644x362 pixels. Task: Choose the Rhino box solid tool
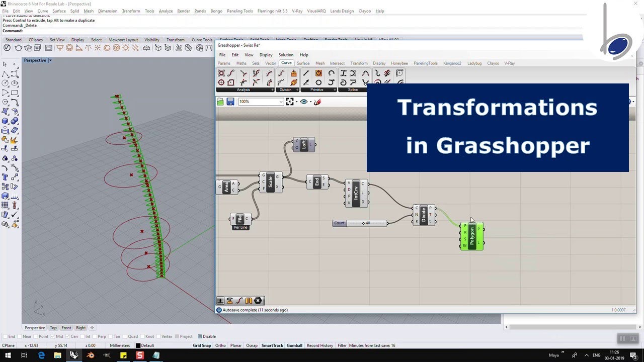[x=5, y=121]
